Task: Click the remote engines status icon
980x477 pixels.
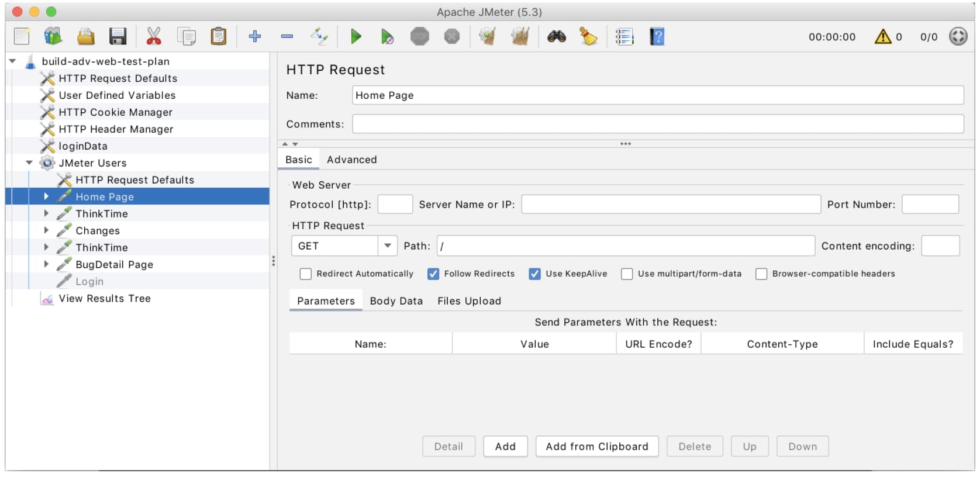Action: point(958,36)
